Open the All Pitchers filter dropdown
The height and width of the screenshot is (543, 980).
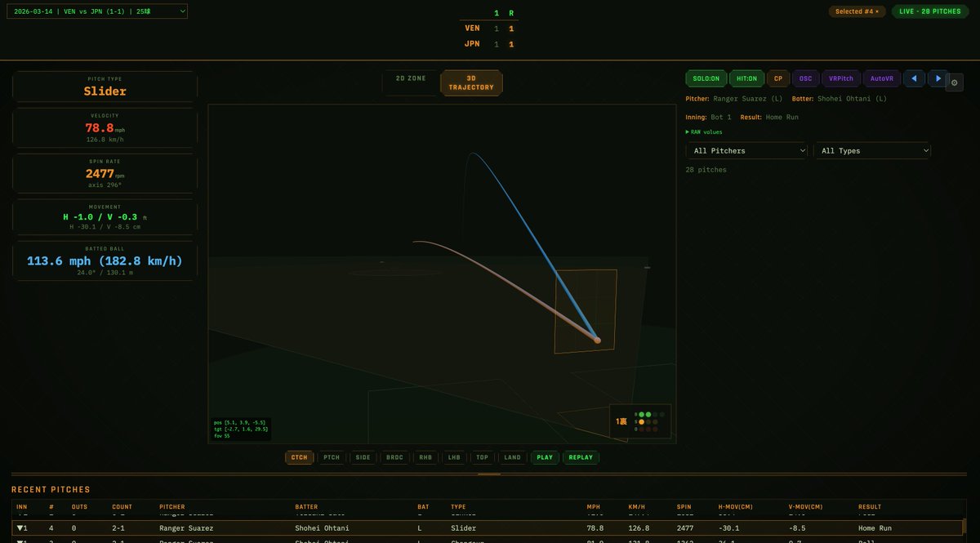[746, 150]
